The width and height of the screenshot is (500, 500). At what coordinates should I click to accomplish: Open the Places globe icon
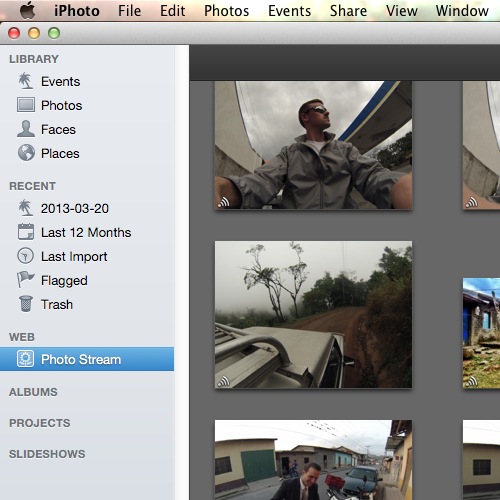pos(26,153)
